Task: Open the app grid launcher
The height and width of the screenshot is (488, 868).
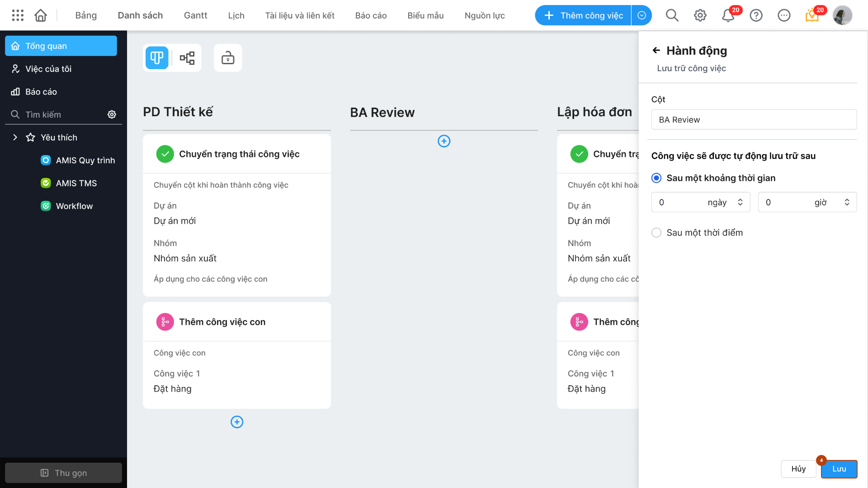Action: (18, 15)
